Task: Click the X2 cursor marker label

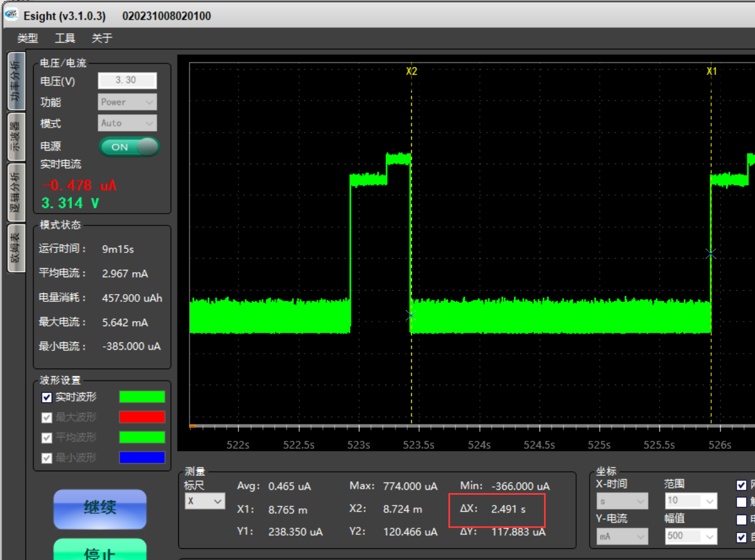Action: [x=412, y=71]
